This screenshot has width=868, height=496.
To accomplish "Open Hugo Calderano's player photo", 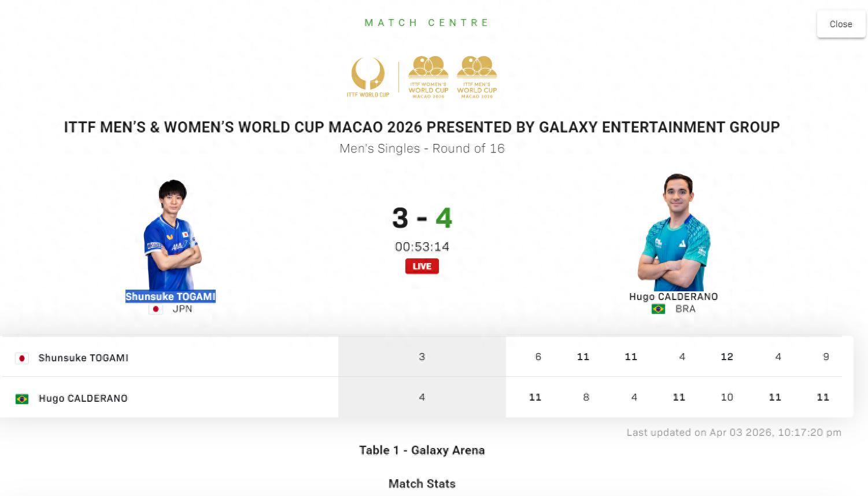I will click(674, 232).
